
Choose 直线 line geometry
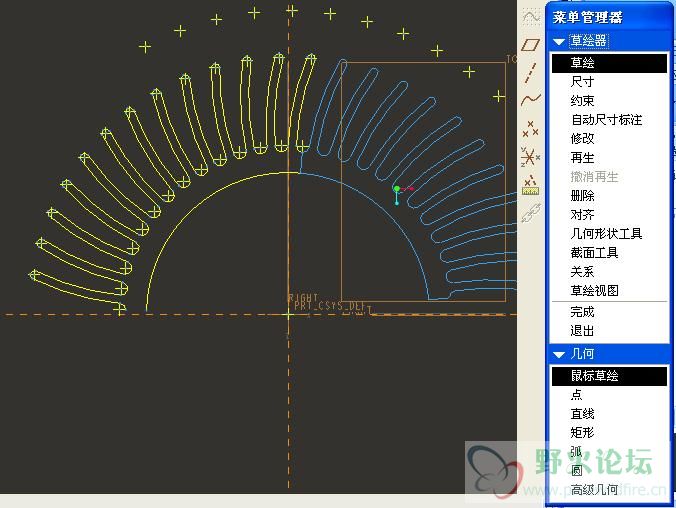(x=609, y=414)
